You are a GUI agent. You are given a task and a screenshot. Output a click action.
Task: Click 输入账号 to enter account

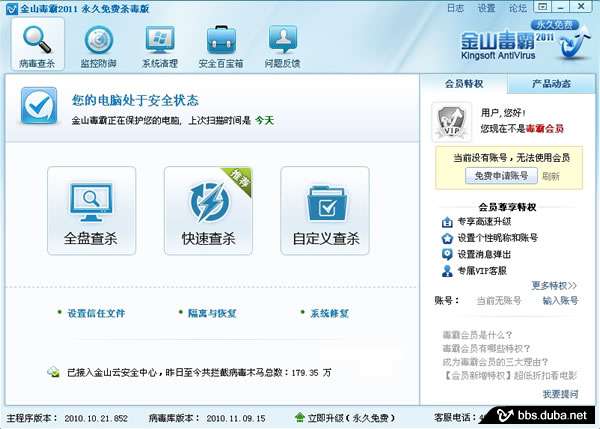click(x=560, y=300)
